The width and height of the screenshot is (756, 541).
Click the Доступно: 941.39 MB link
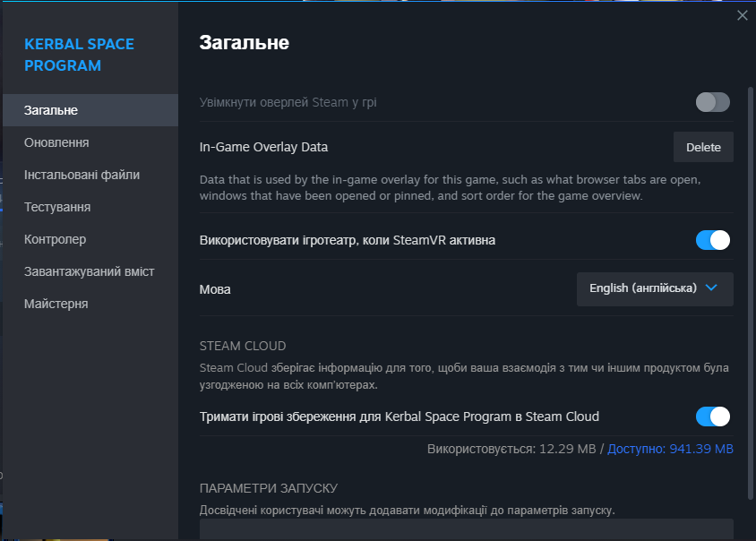pos(670,448)
